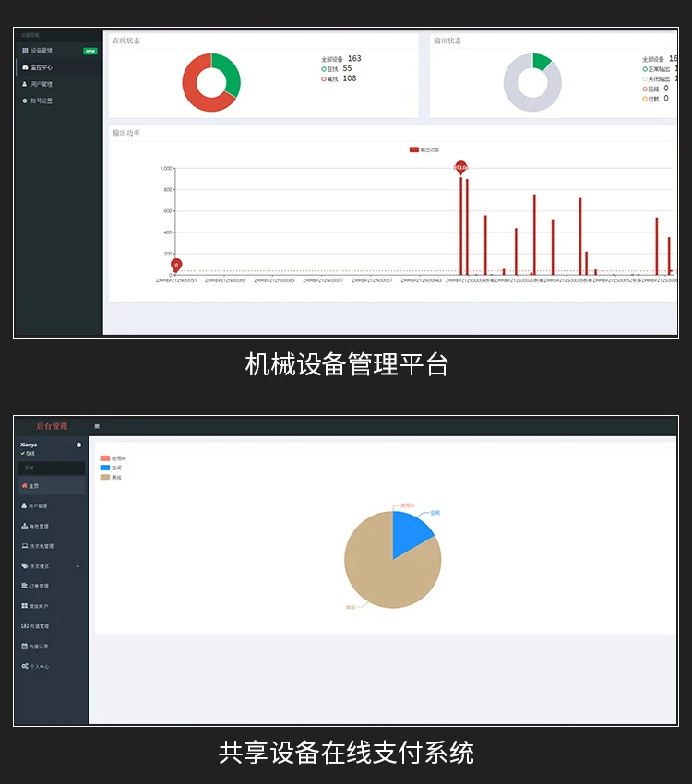The width and height of the screenshot is (692, 784).
Task: Open 用户管理 in the 后台管理 sidebar
Action: [x=34, y=506]
